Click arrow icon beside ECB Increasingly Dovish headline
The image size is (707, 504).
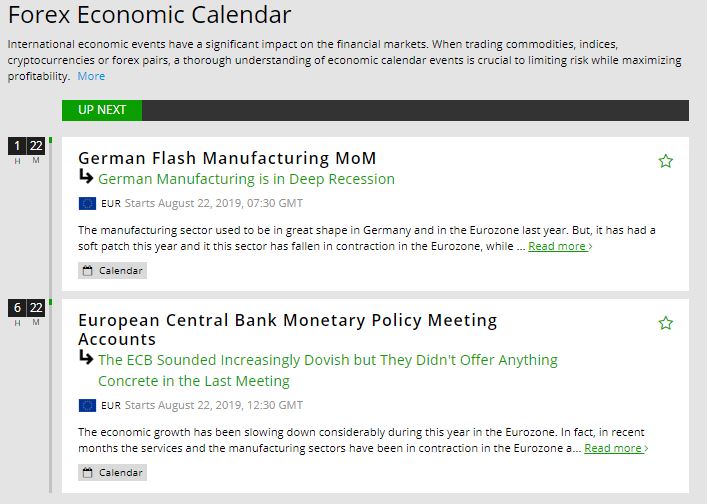coord(86,359)
